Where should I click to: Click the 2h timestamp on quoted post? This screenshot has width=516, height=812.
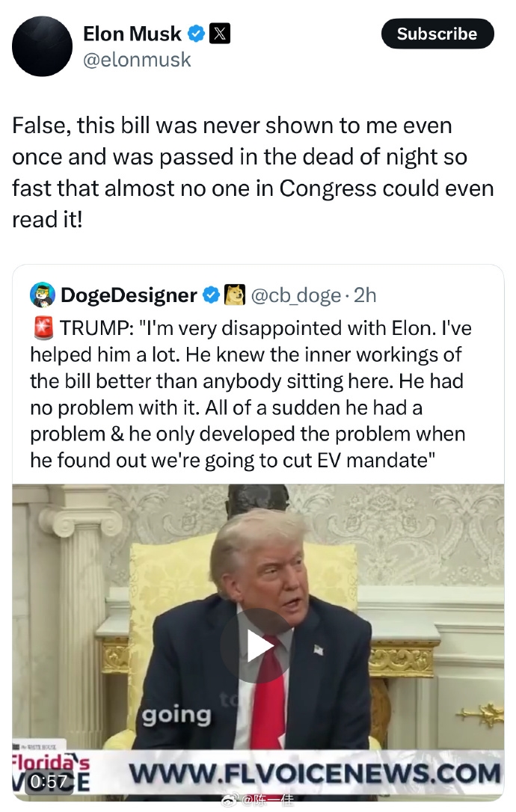365,296
